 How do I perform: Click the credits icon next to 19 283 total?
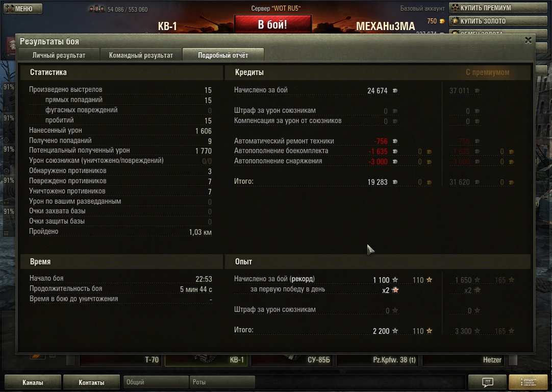tap(395, 182)
